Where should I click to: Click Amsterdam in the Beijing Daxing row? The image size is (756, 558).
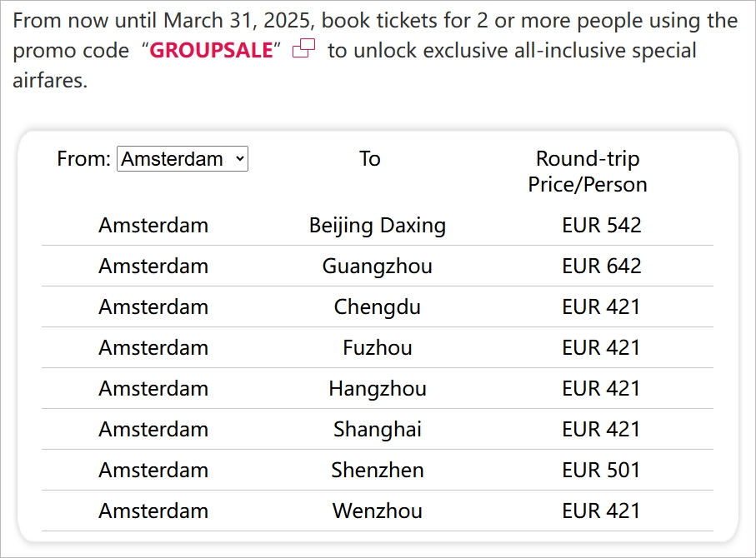[x=153, y=225]
